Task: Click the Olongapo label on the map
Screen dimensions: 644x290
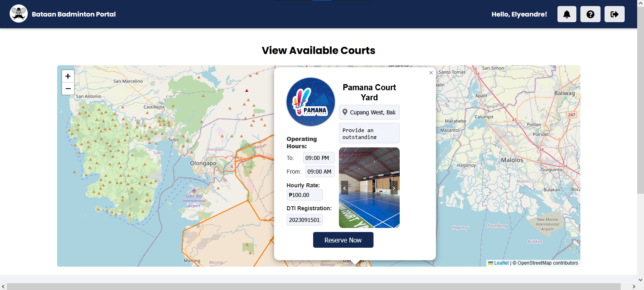Action: (x=203, y=163)
